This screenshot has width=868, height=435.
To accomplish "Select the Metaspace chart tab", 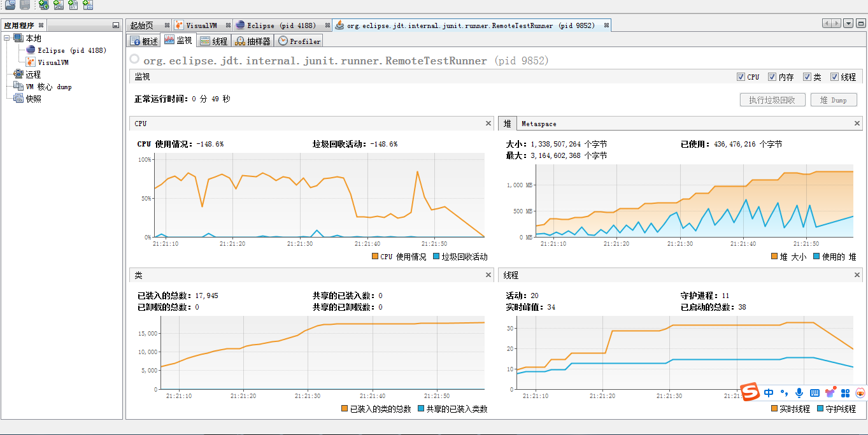I will (539, 124).
